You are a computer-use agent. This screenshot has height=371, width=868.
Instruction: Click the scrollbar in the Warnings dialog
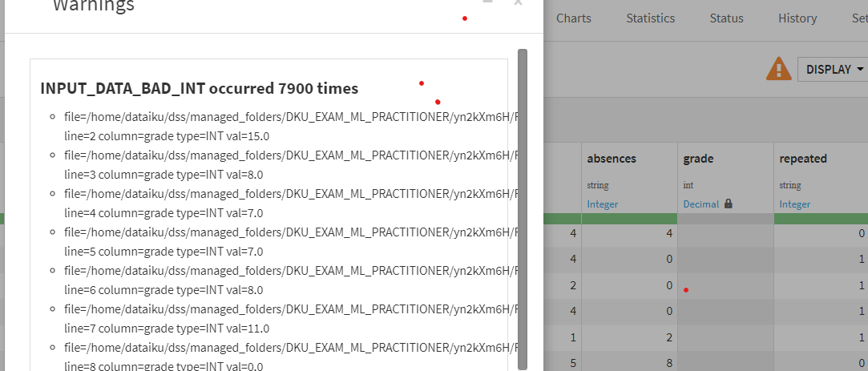pyautogui.click(x=523, y=209)
